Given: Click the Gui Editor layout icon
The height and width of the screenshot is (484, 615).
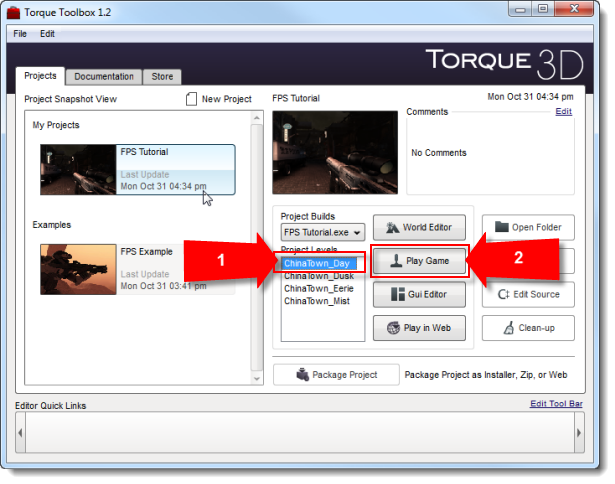Looking at the screenshot, I should [398, 294].
